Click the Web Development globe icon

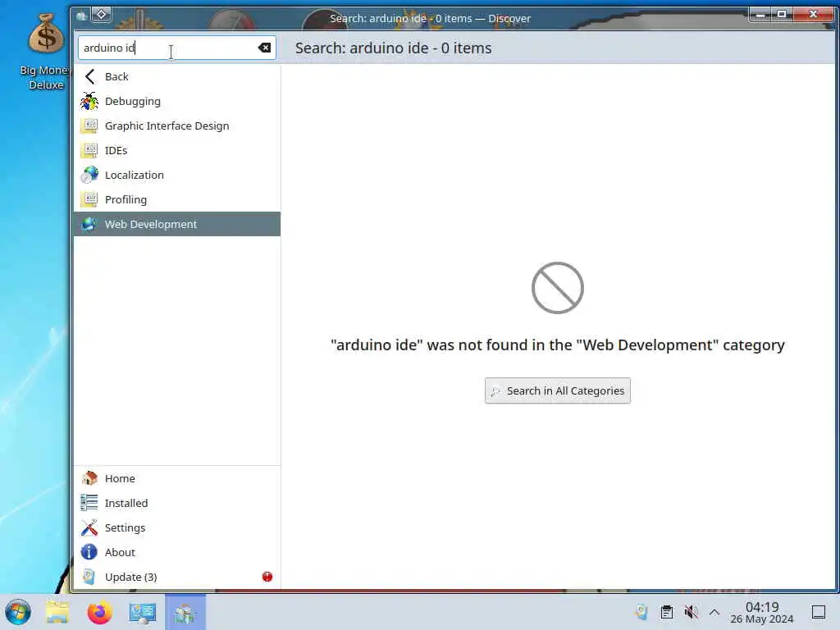pos(89,225)
